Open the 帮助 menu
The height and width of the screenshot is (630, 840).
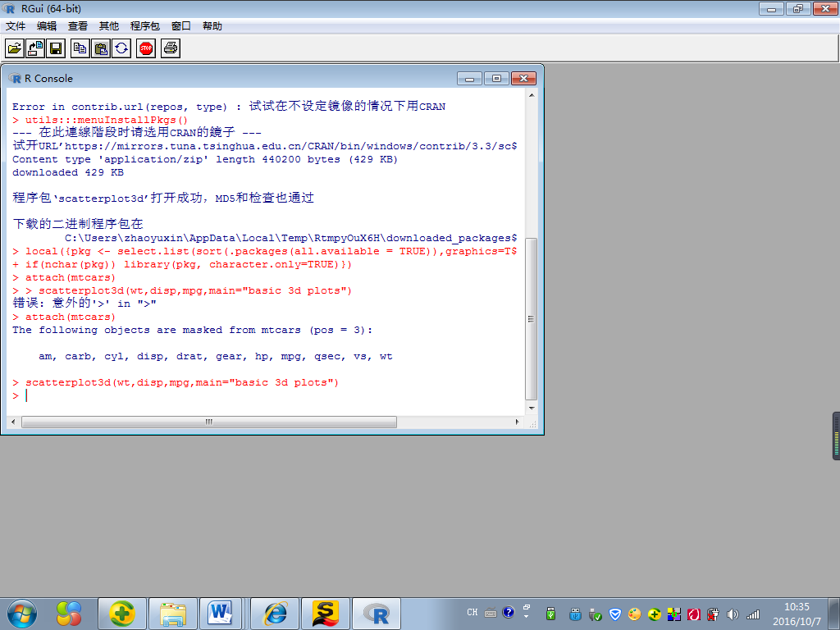(x=212, y=25)
